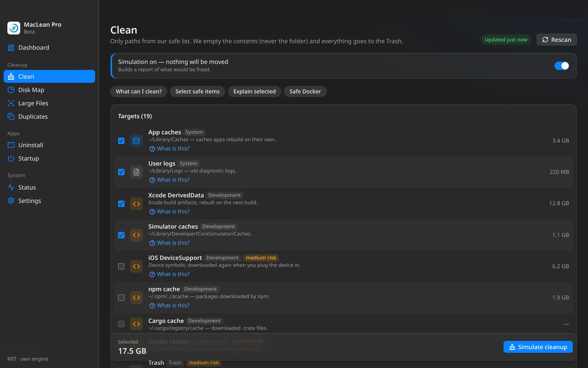Image resolution: width=588 pixels, height=368 pixels.
Task: Uncheck the App caches checkbox
Action: point(121,141)
